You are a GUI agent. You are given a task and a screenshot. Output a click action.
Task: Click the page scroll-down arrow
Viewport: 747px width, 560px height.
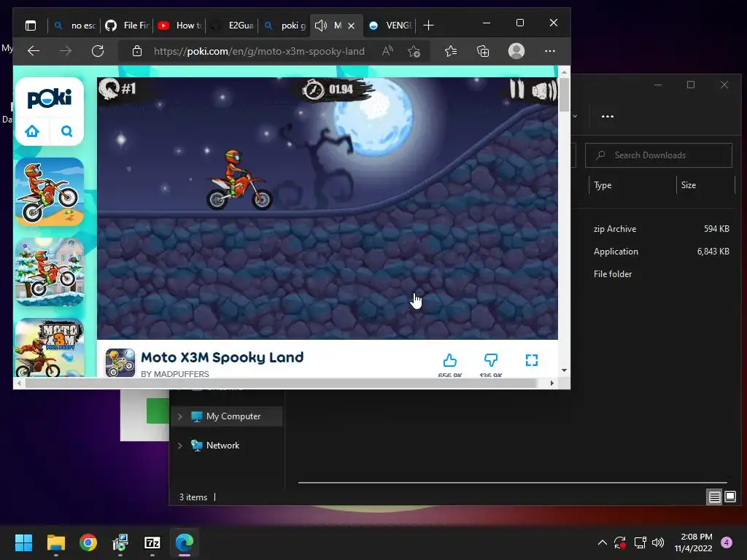point(564,370)
